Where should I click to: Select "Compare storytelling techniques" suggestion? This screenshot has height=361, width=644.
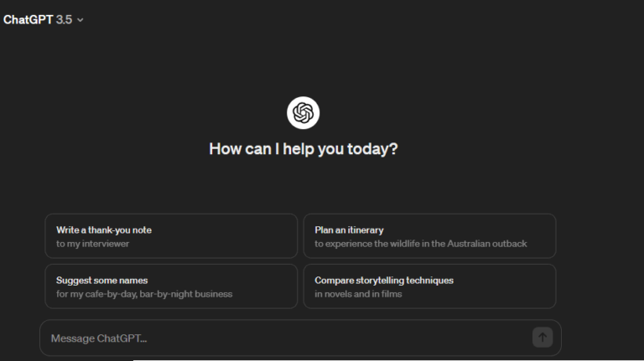pyautogui.click(x=384, y=281)
